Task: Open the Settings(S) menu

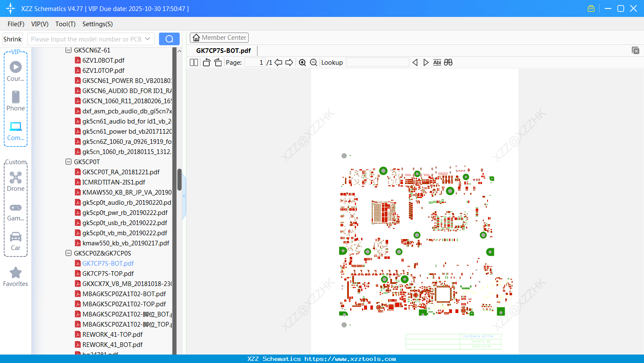Action: 98,24
